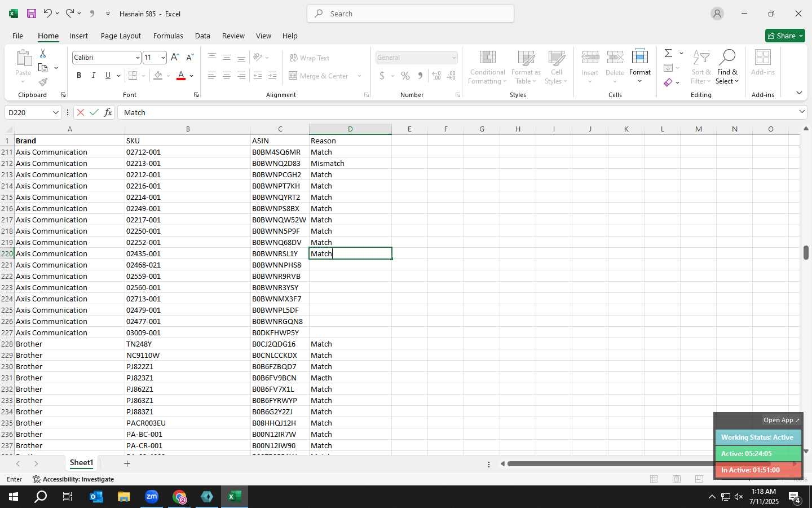Viewport: 812px width, 508px height.
Task: Click the Increase Decimal icon
Action: (436, 76)
